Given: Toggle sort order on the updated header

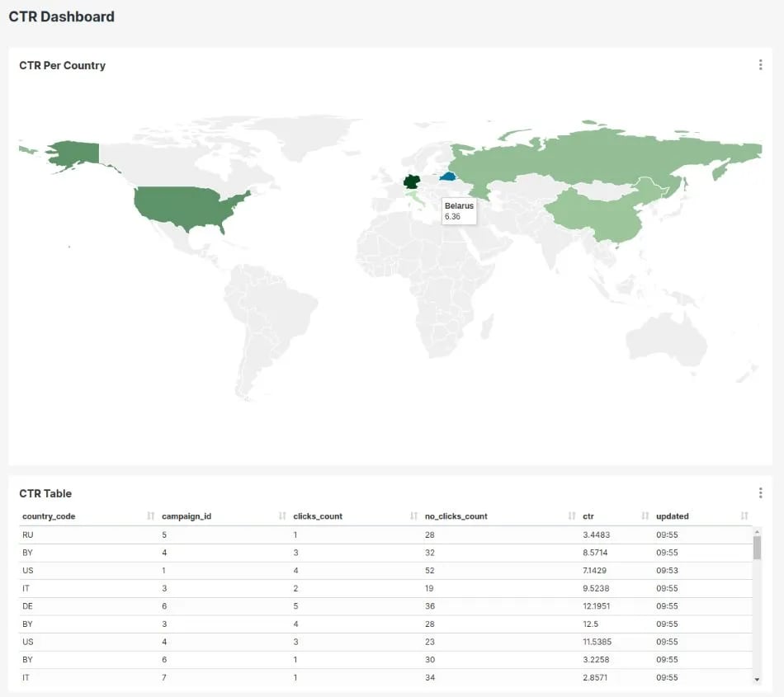Looking at the screenshot, I should (x=672, y=516).
